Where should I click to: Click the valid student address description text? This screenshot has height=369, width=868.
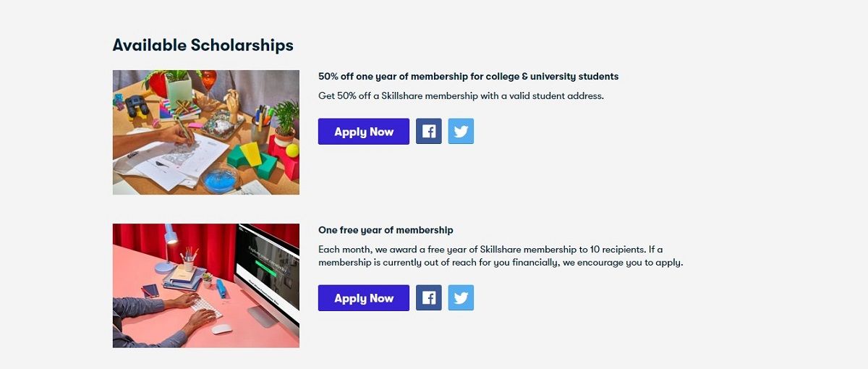coord(461,96)
